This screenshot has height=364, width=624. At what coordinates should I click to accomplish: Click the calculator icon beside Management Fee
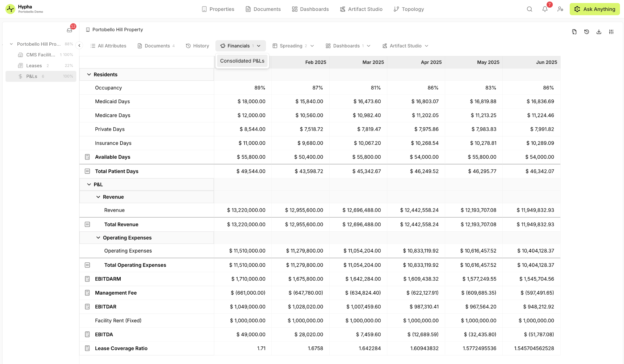click(87, 293)
